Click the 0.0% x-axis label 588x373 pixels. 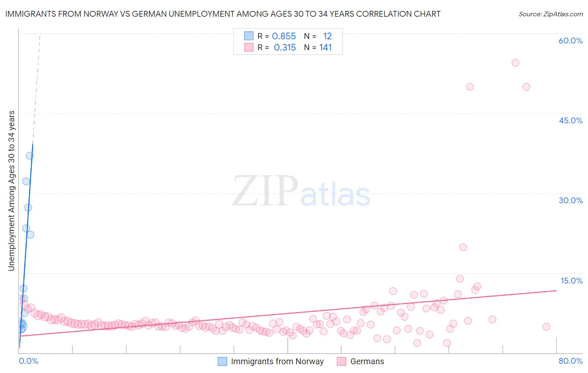(x=28, y=361)
